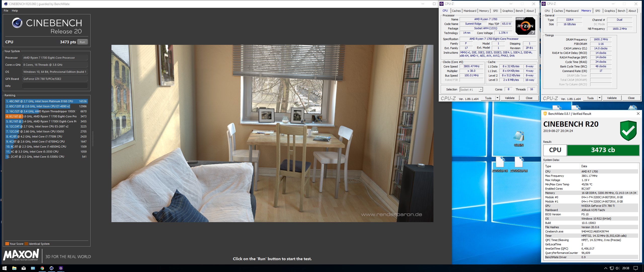The image size is (644, 272).
Task: Click Tools button in right CPU-Z window
Action: [590, 98]
